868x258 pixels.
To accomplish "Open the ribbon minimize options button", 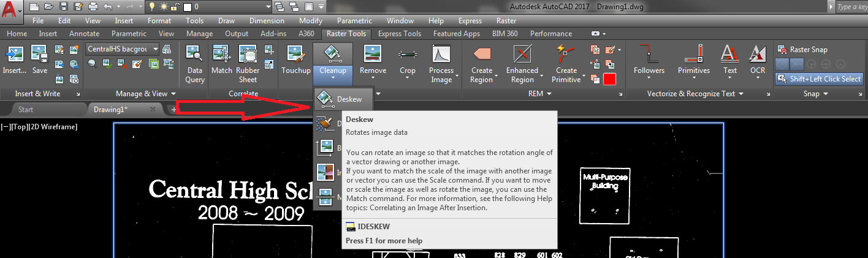I will [x=598, y=34].
